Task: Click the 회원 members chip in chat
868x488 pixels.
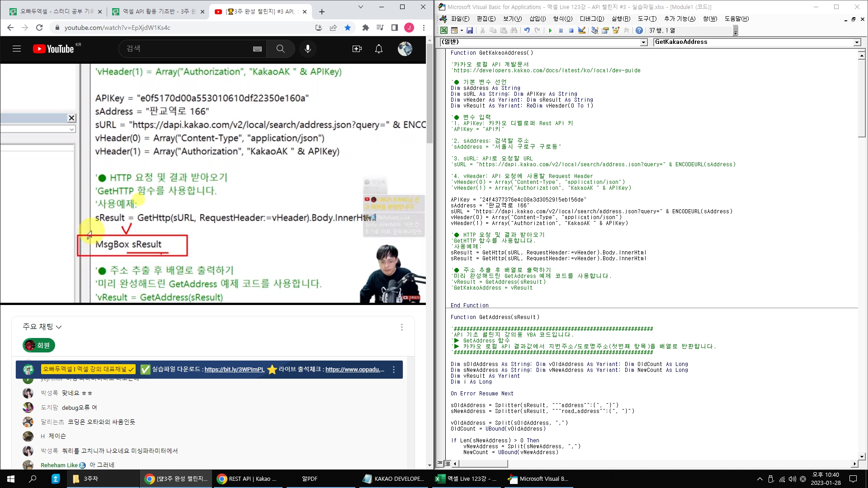Action: 39,345
